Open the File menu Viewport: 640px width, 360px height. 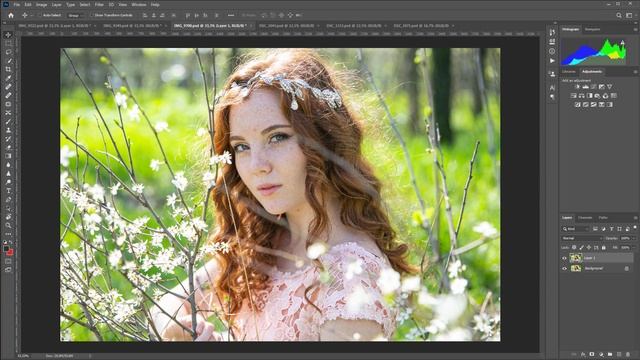(17, 4)
